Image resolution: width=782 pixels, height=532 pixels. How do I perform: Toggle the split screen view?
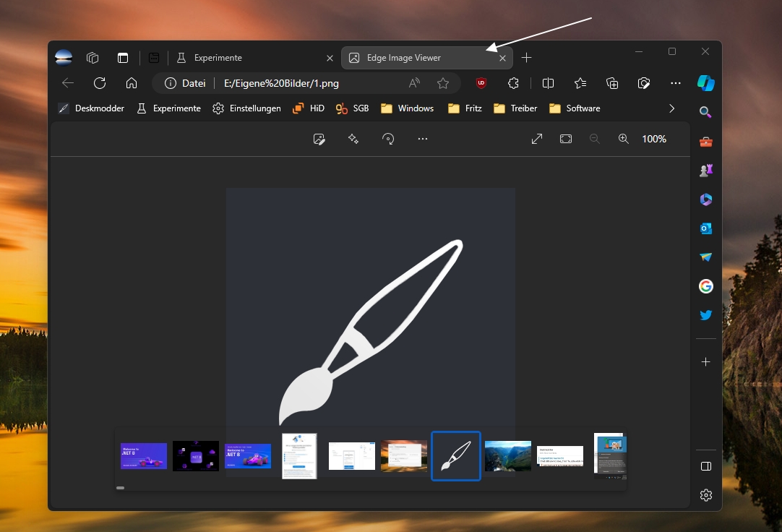coord(548,83)
